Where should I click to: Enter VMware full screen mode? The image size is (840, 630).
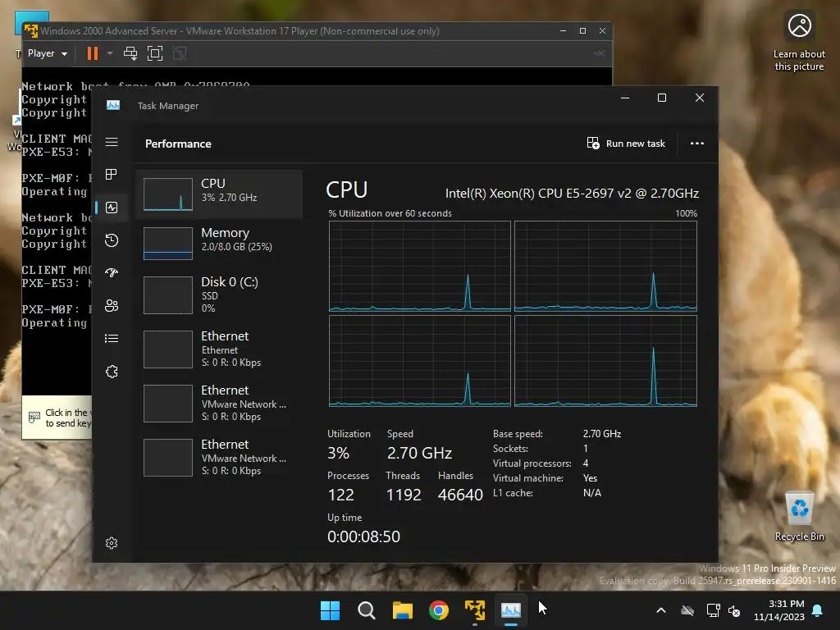coord(155,53)
